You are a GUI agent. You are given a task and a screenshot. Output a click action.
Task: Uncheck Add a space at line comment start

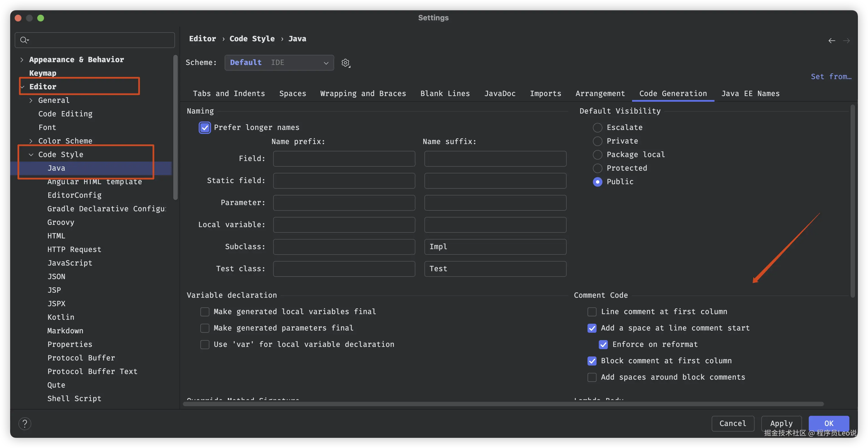(592, 328)
